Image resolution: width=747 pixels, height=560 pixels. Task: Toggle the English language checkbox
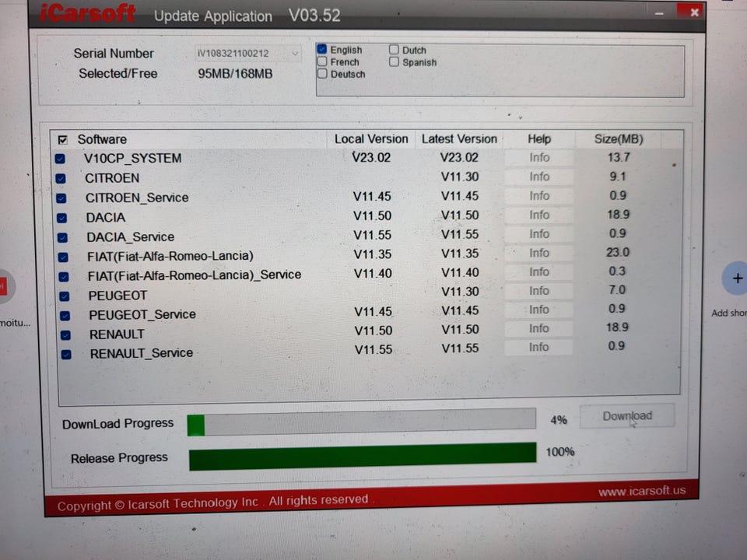coord(322,49)
